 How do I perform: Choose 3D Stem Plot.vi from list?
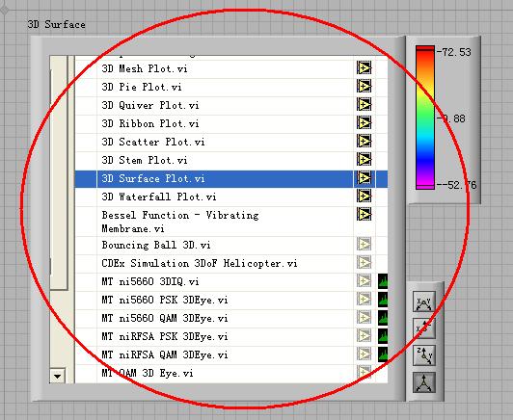pos(145,160)
